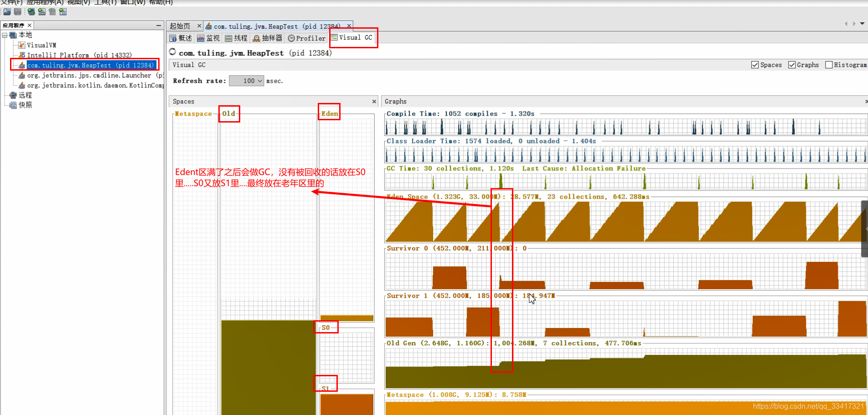
Task: Click the 监视 monitor chart icon
Action: [201, 38]
